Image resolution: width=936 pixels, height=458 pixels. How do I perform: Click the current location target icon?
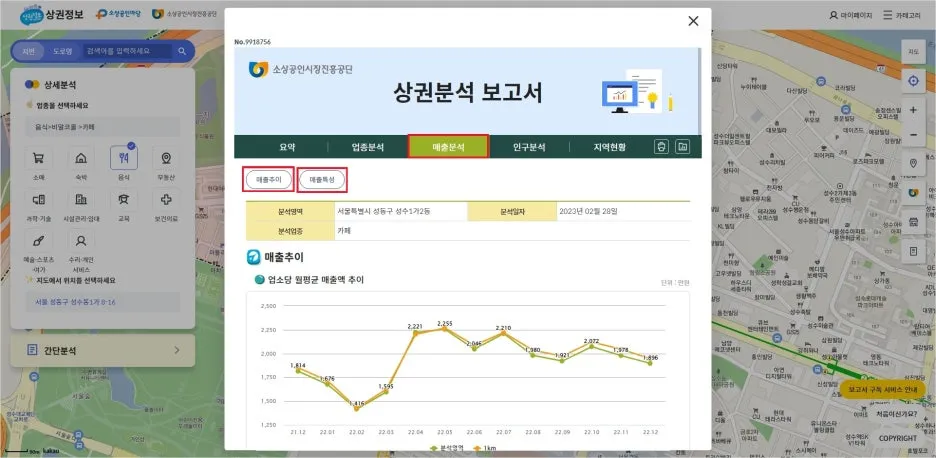(913, 81)
